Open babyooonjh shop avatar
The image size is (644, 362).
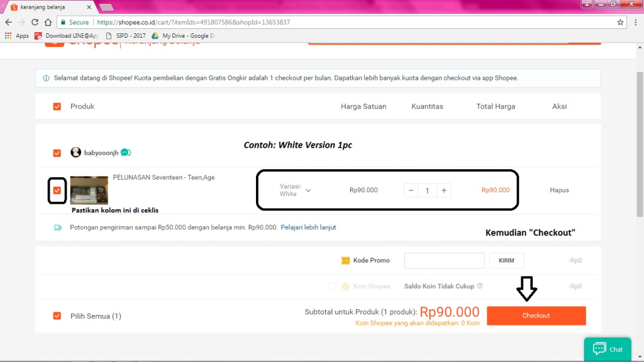pyautogui.click(x=75, y=152)
